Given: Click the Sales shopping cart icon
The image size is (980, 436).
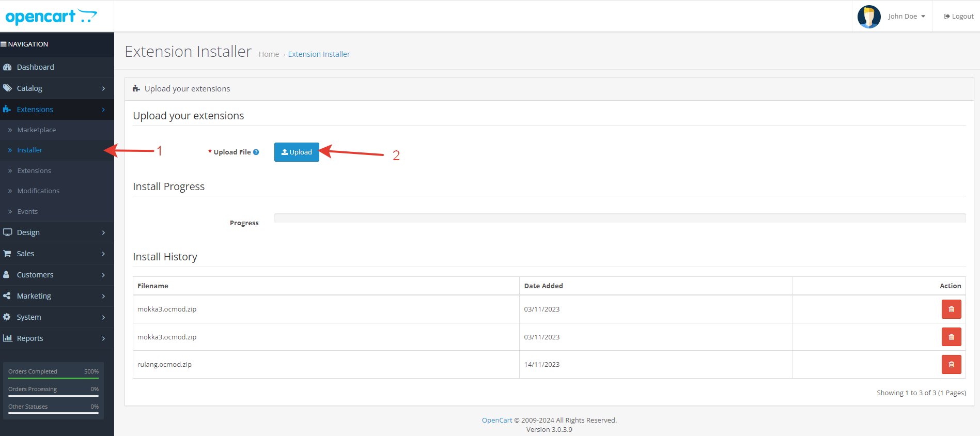Looking at the screenshot, I should click(x=7, y=254).
